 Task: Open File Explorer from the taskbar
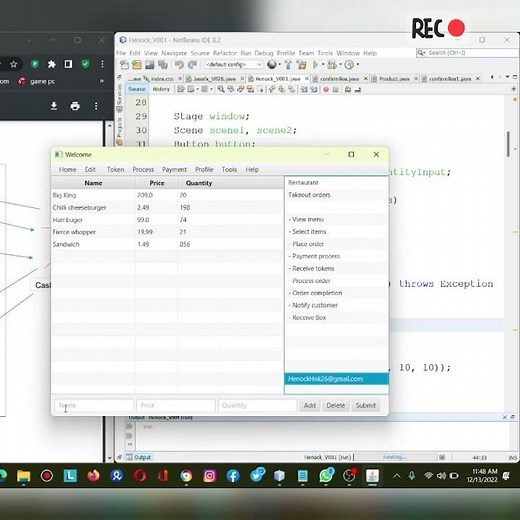pyautogui.click(x=24, y=476)
